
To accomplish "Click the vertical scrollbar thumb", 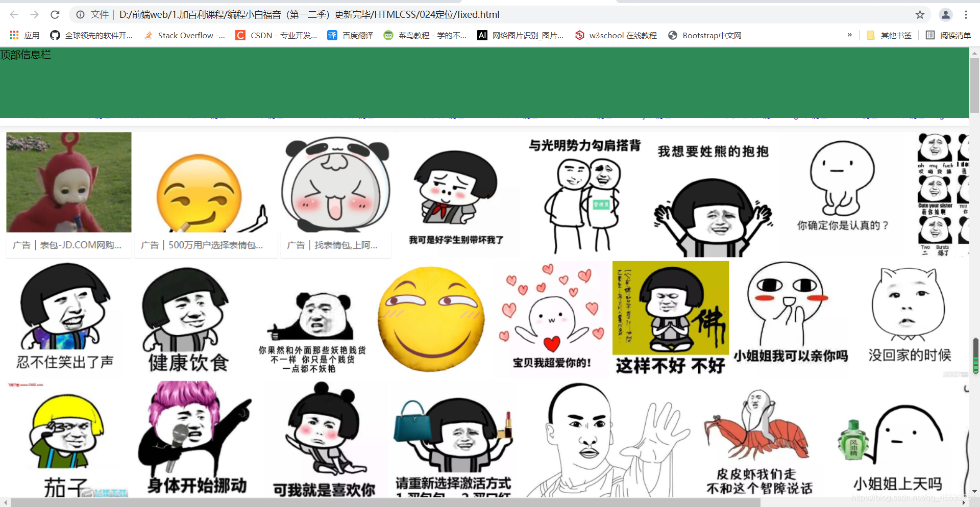I will 974,85.
